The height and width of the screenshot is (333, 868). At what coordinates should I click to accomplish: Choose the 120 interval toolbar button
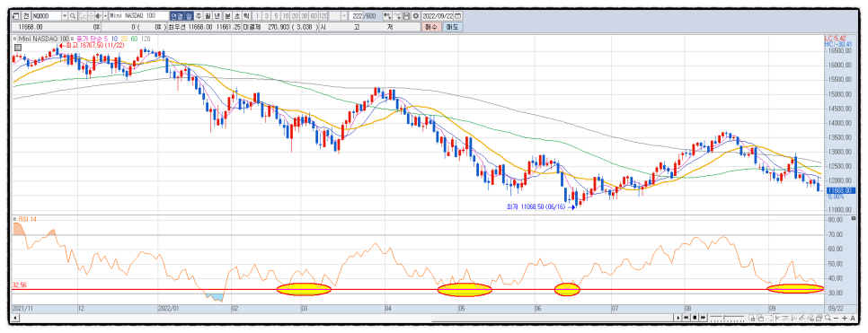[x=323, y=15]
